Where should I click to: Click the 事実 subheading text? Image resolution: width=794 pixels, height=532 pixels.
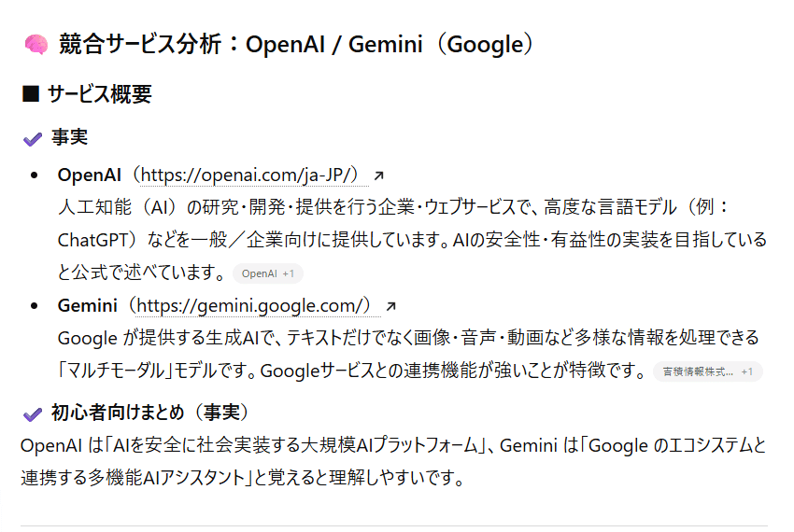click(x=69, y=138)
